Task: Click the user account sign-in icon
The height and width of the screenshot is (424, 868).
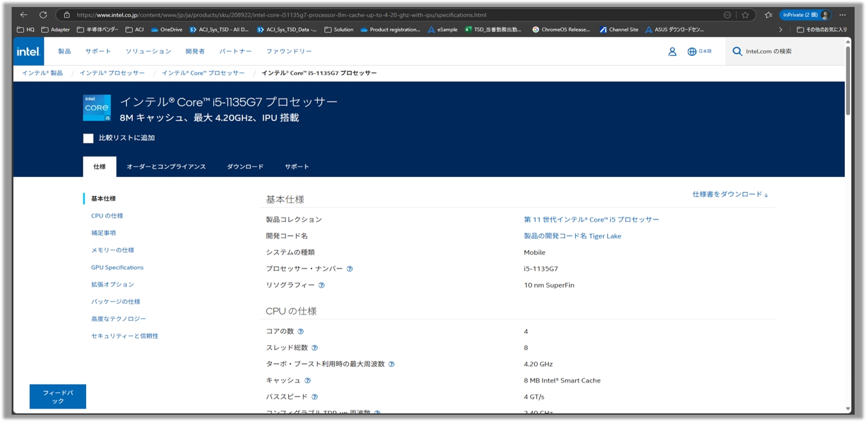Action: tap(672, 51)
